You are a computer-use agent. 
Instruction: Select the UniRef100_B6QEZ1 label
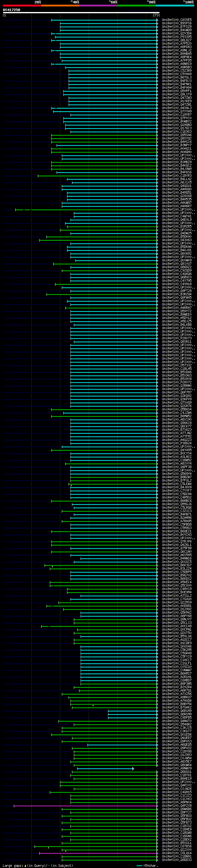[x=177, y=531]
